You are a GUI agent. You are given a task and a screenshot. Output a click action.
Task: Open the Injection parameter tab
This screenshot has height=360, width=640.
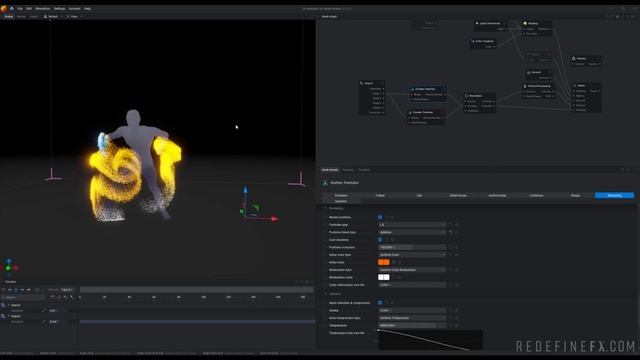[341, 201]
